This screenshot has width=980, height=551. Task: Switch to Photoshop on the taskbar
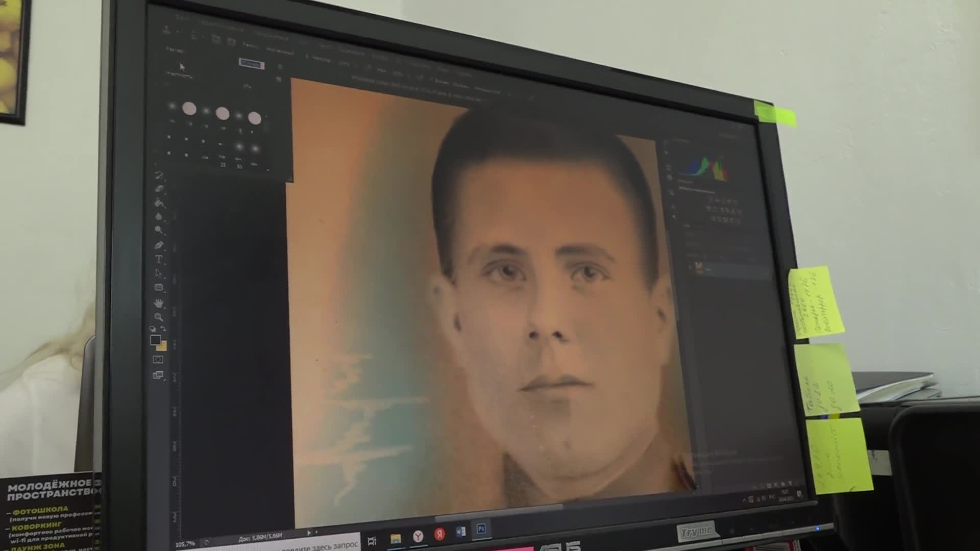[x=481, y=529]
